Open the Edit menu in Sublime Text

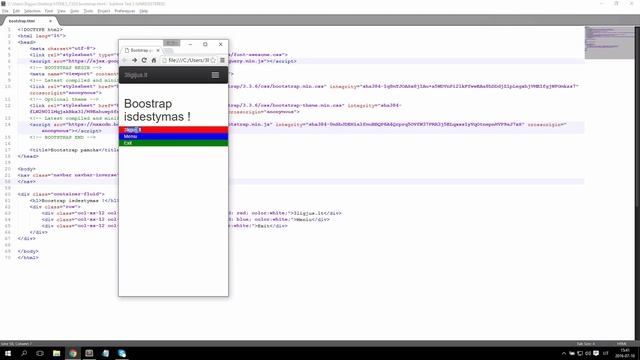pos(16,11)
